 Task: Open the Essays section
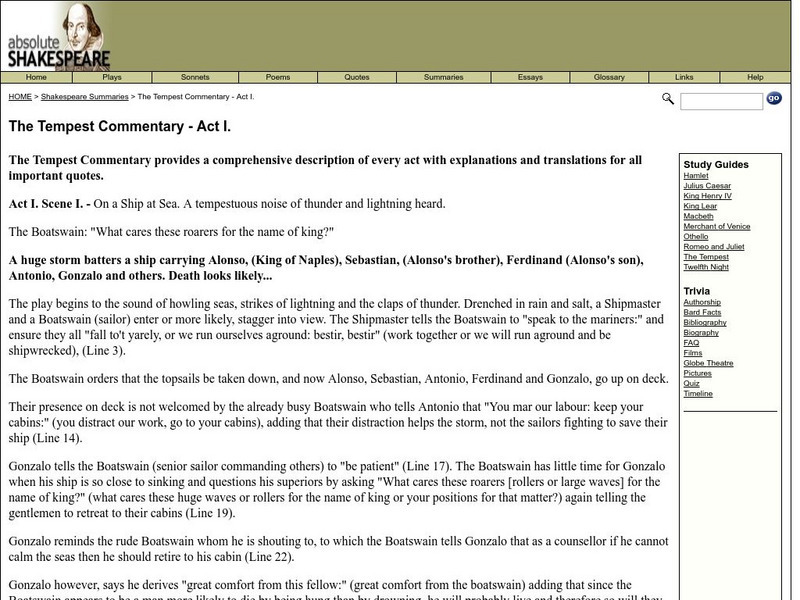[x=527, y=75]
